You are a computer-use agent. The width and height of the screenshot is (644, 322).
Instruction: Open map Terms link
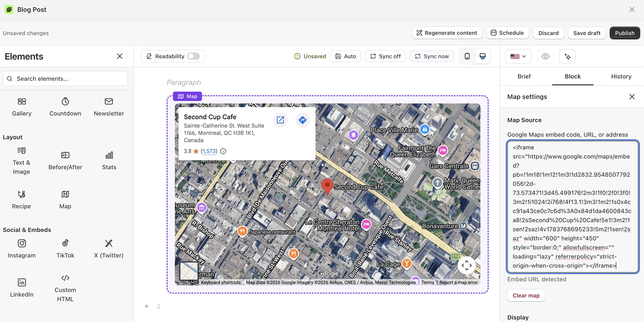click(428, 283)
